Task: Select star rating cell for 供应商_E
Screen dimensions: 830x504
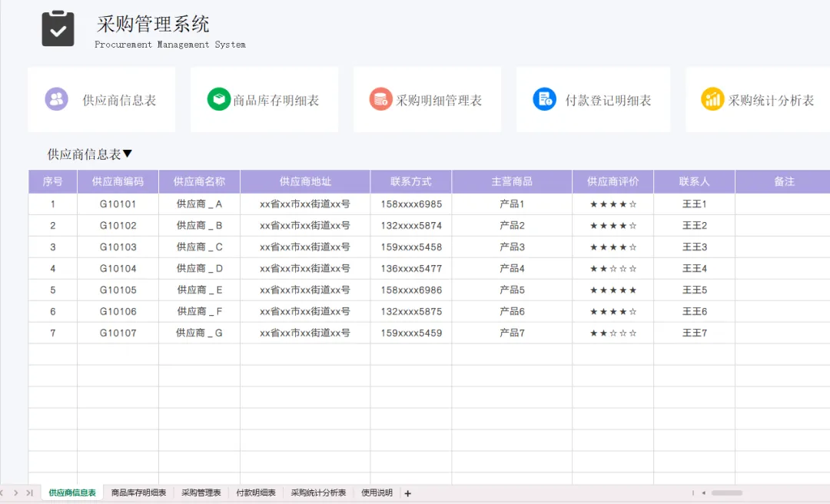Action: pyautogui.click(x=613, y=290)
